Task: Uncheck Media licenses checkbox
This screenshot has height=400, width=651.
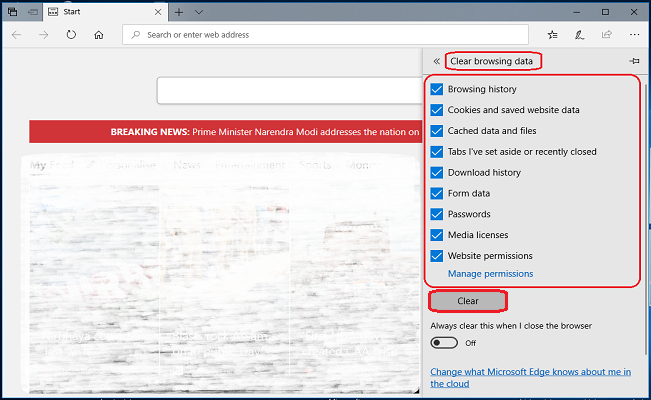Action: pos(437,235)
